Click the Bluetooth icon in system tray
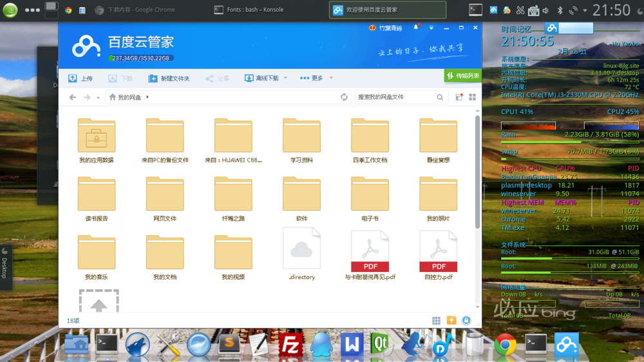This screenshot has width=644, height=362. point(560,11)
